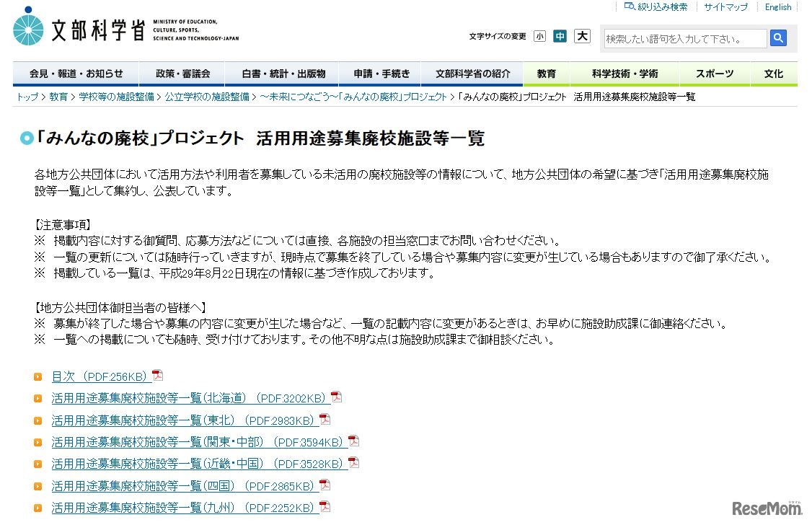This screenshot has width=812, height=525.
Task: Open the 政策・審議会 menu item
Action: tap(184, 74)
